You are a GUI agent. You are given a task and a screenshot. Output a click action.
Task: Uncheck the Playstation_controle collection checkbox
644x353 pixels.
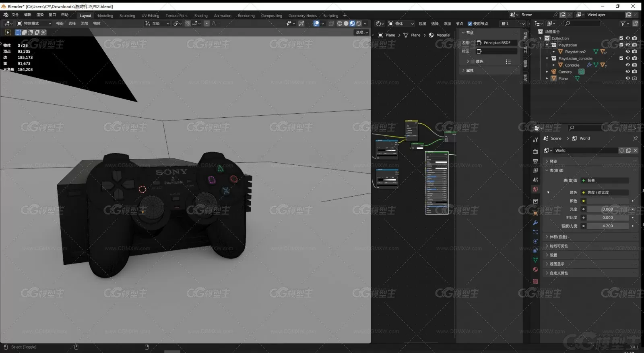[x=621, y=58]
